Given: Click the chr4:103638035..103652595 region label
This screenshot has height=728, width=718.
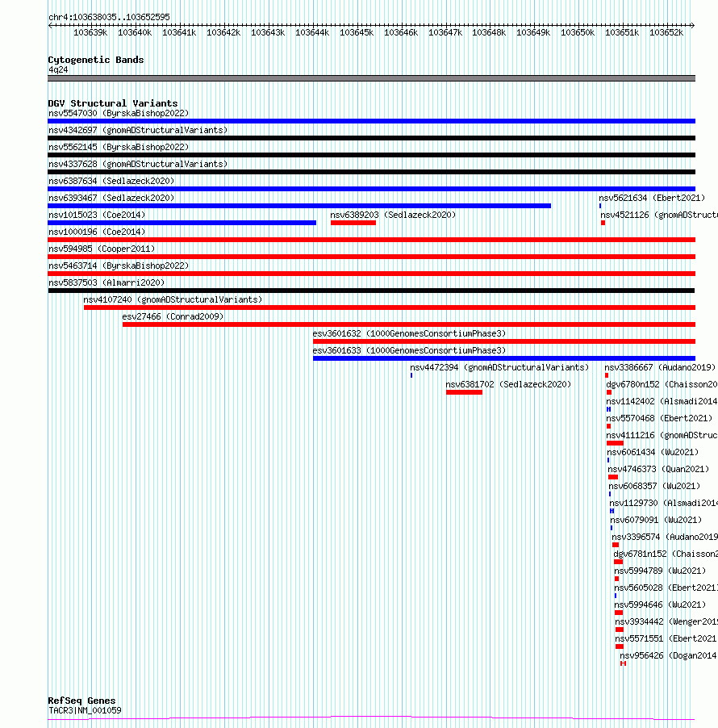Looking at the screenshot, I should point(109,17).
